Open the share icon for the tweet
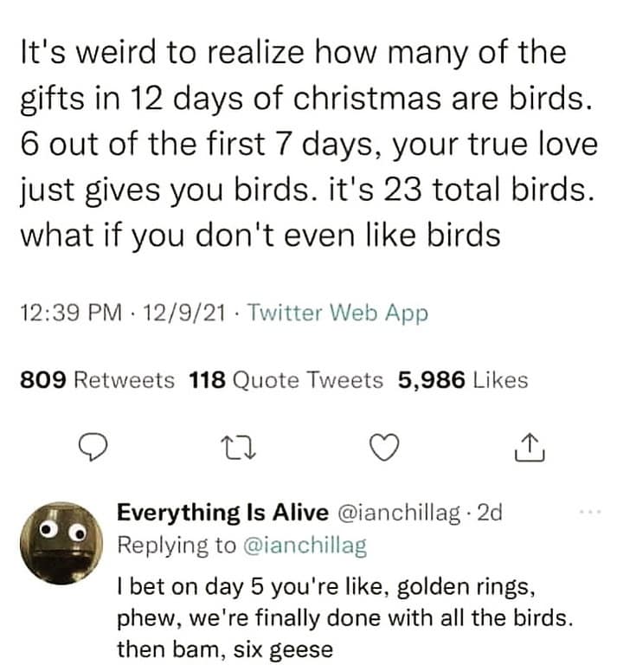Viewport: 617px width, 672px height. (x=528, y=448)
